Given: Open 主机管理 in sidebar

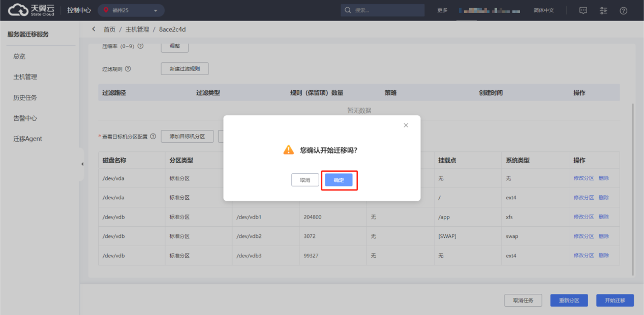Looking at the screenshot, I should pyautogui.click(x=25, y=77).
